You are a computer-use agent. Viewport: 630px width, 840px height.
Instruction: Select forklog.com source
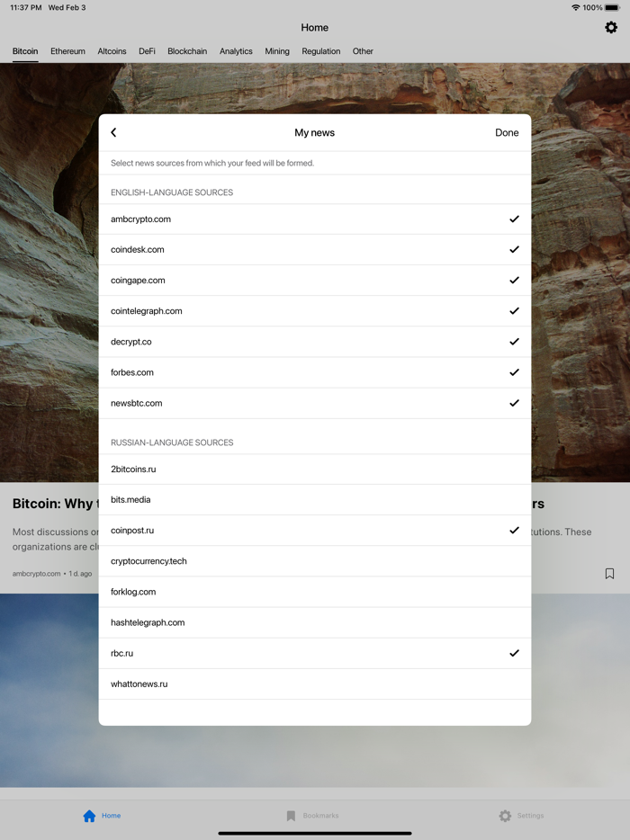click(315, 592)
